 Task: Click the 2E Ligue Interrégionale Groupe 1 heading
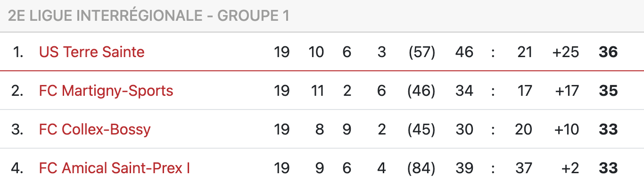click(x=149, y=16)
